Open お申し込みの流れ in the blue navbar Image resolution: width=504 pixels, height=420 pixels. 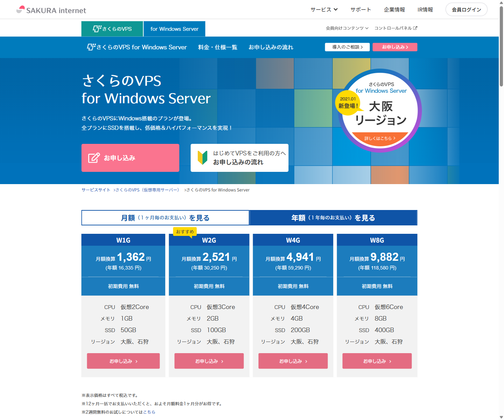[x=271, y=47]
